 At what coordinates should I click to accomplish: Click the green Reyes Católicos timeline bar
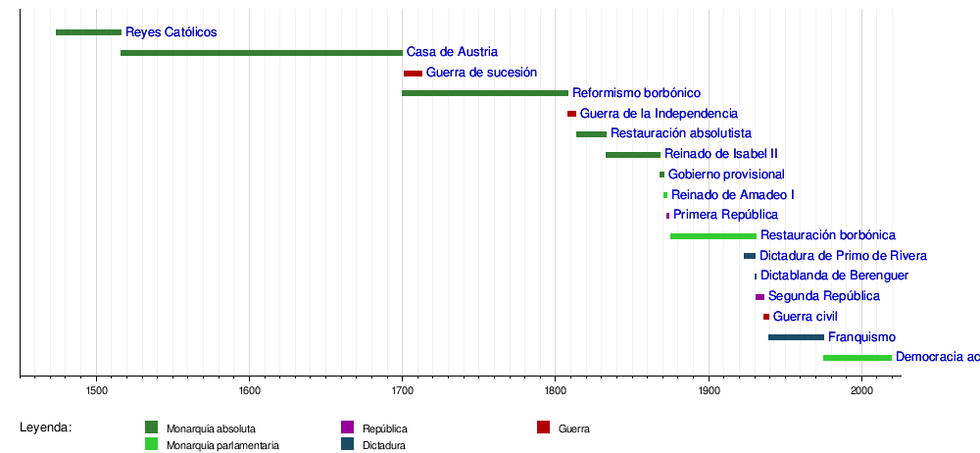[x=88, y=32]
